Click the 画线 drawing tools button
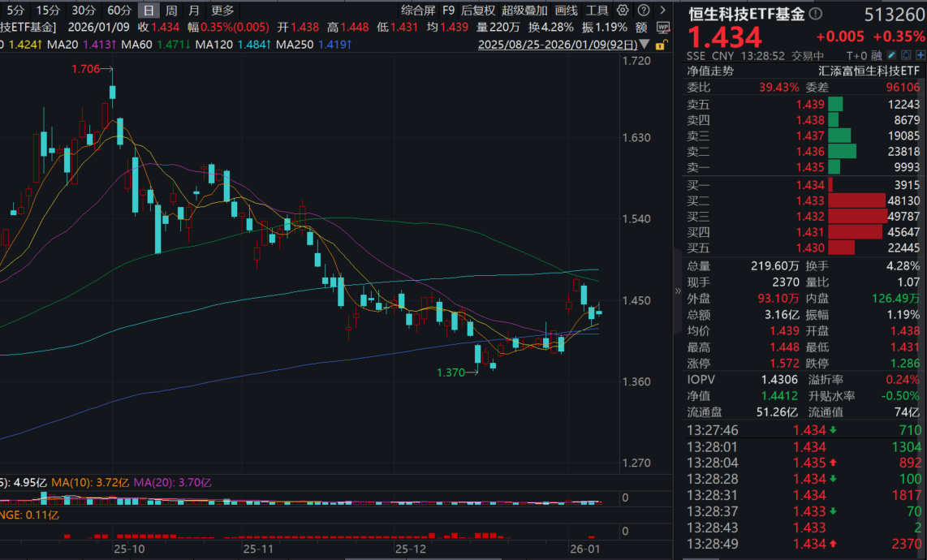 click(x=567, y=11)
